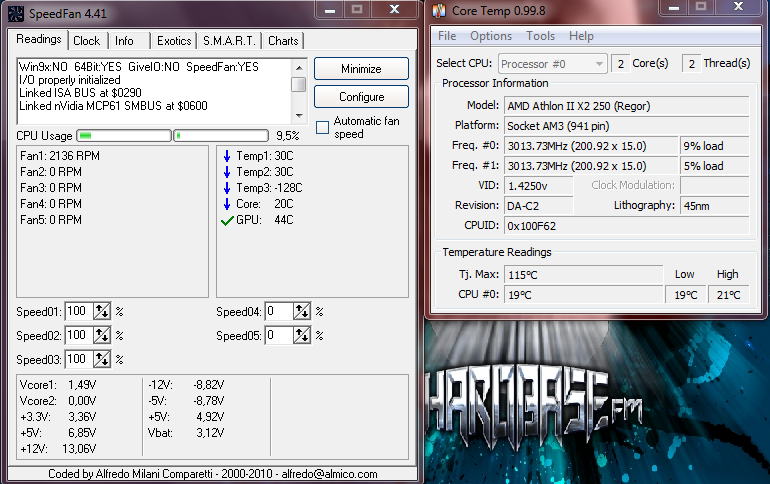Click the Model field AMD Athlon II X2 250
The height and width of the screenshot is (484, 770).
(x=627, y=106)
